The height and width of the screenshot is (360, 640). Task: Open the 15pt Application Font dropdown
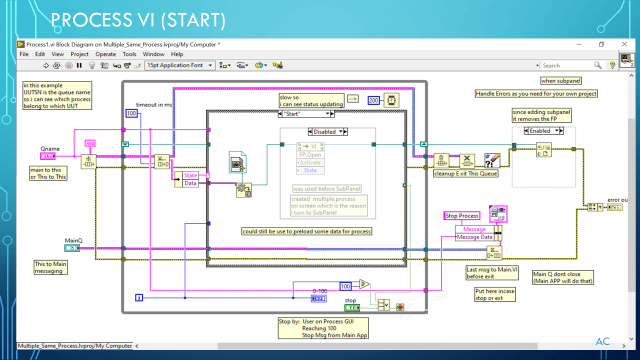[180, 65]
